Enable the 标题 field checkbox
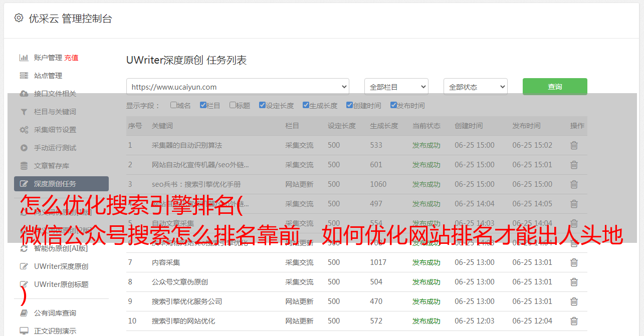This screenshot has height=336, width=644. [x=233, y=105]
